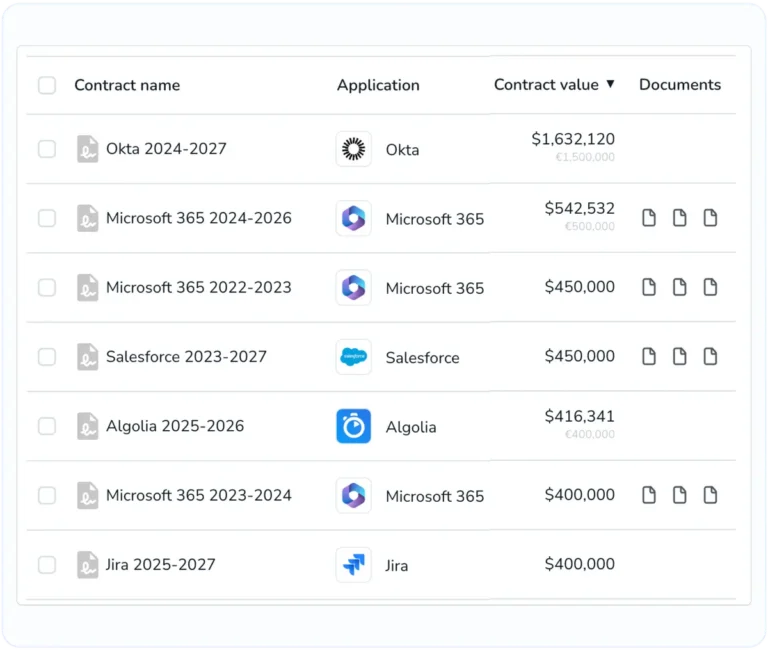Select the Microsoft 365 2022-2023 row checkbox
This screenshot has width=768, height=651.
(47, 288)
